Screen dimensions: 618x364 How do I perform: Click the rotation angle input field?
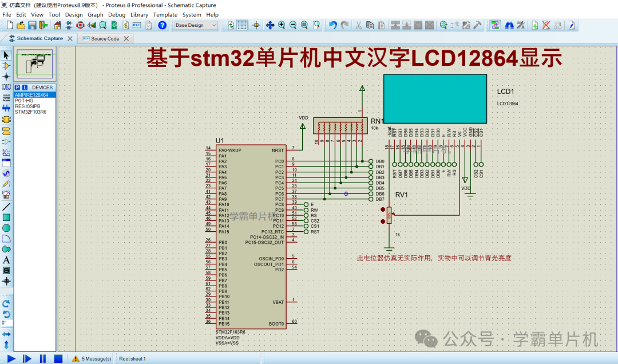pos(6,323)
